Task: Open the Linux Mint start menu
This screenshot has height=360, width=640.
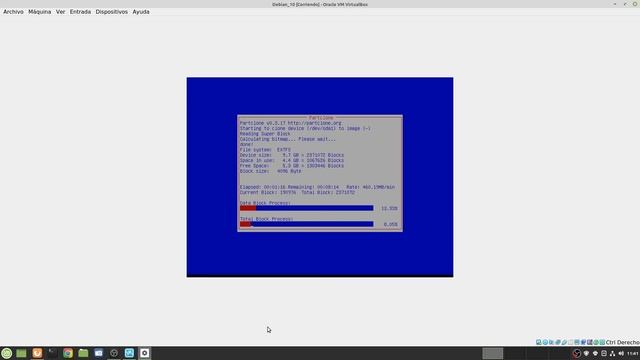Action: pyautogui.click(x=7, y=353)
